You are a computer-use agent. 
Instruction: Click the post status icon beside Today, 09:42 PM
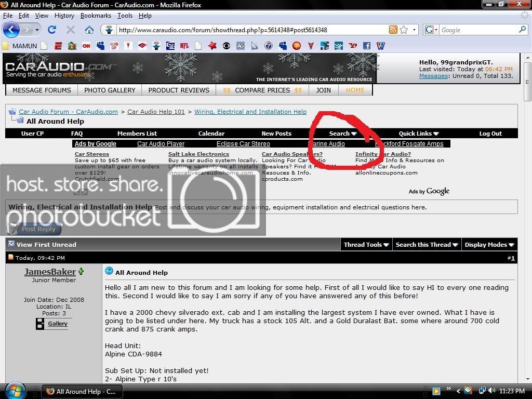11,257
